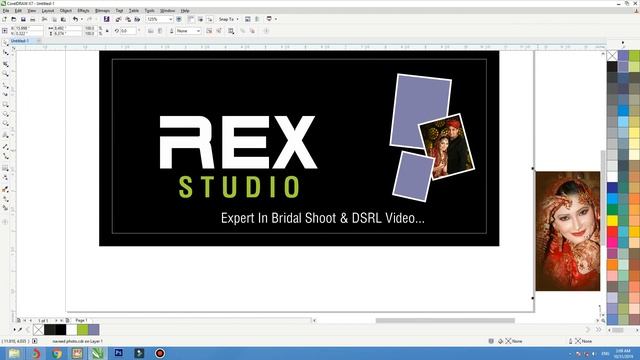Open File Explorer from the taskbar
This screenshot has width=640, height=360.
click(14, 353)
